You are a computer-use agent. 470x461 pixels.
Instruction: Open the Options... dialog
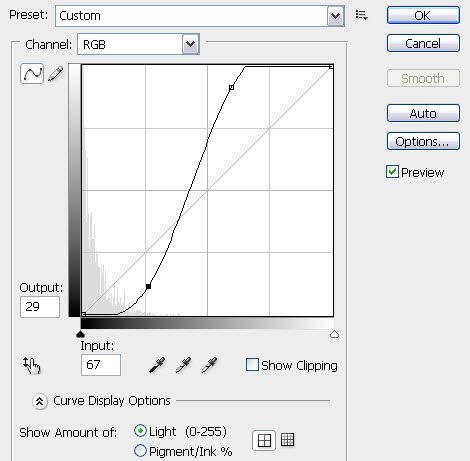(423, 141)
